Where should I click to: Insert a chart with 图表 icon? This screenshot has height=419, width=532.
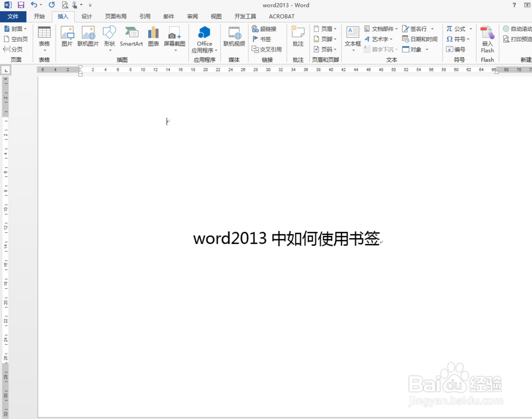[x=153, y=37]
